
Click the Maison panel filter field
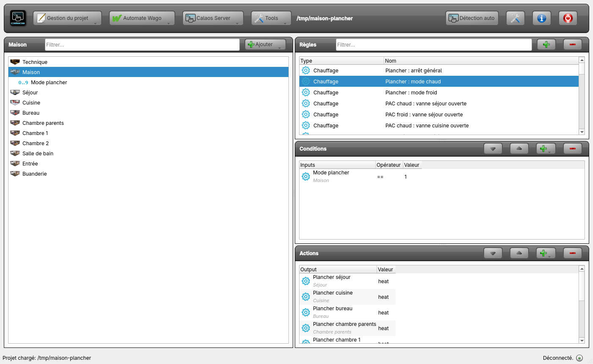[x=142, y=44]
